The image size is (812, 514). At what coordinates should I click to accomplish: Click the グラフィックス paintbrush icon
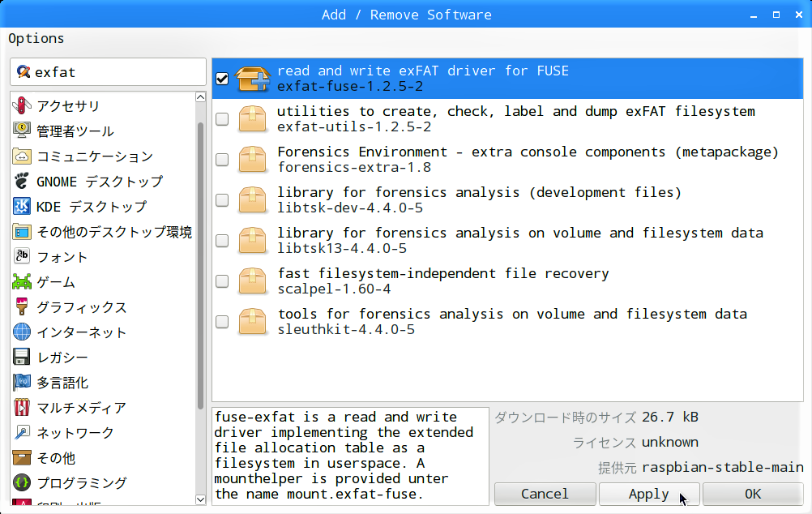(22, 306)
